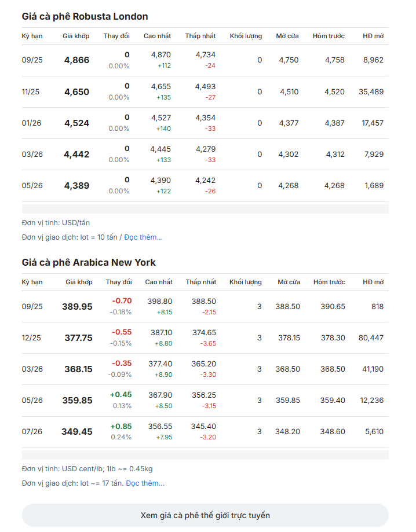Click Arabica open interest value 12,236
This screenshot has height=532, width=416.
[x=372, y=401]
